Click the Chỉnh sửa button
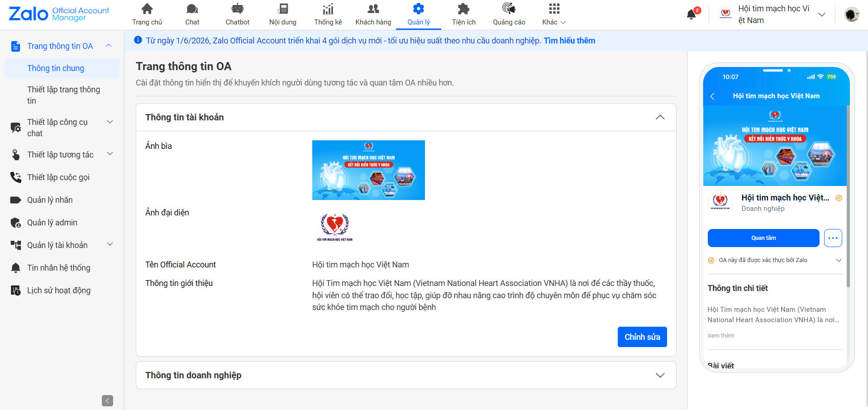The height and width of the screenshot is (410, 868). [x=642, y=337]
